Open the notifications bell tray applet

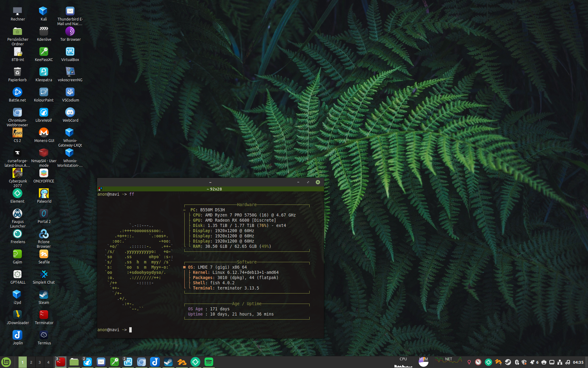click(x=533, y=362)
